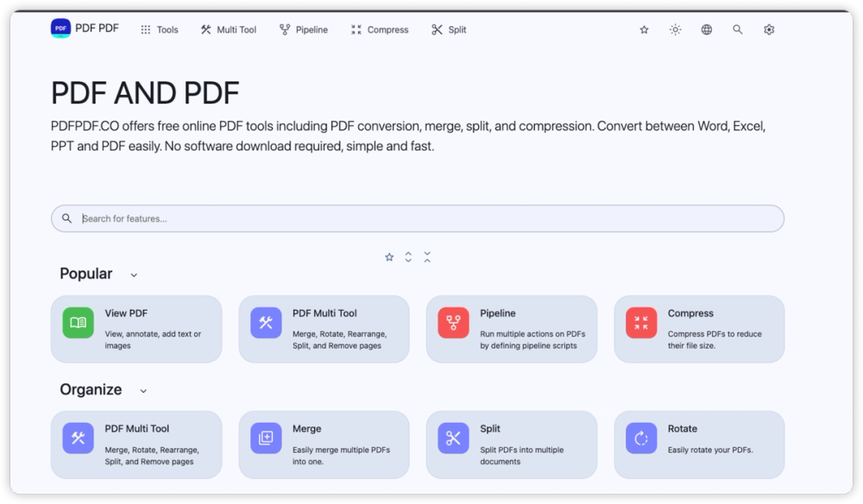Image resolution: width=863 pixels, height=504 pixels.
Task: Click 'Split PDFs into multiple documents' text
Action: point(522,456)
